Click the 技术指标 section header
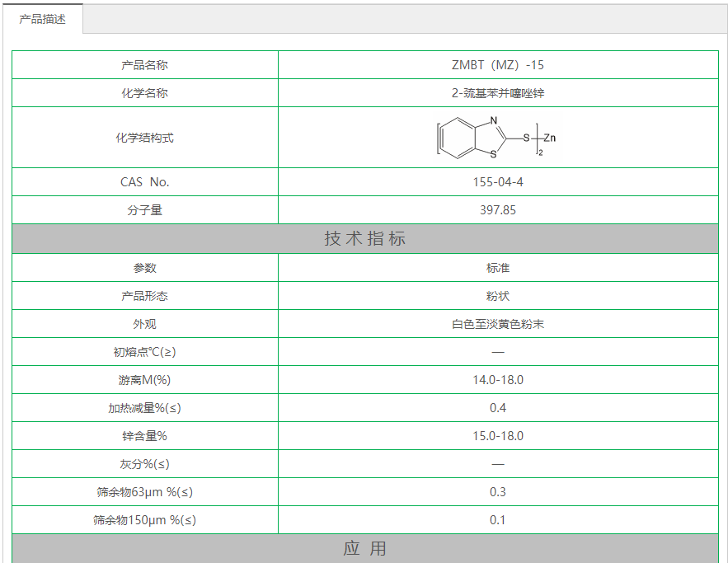Viewport: 728px width, 563px height. tap(364, 239)
